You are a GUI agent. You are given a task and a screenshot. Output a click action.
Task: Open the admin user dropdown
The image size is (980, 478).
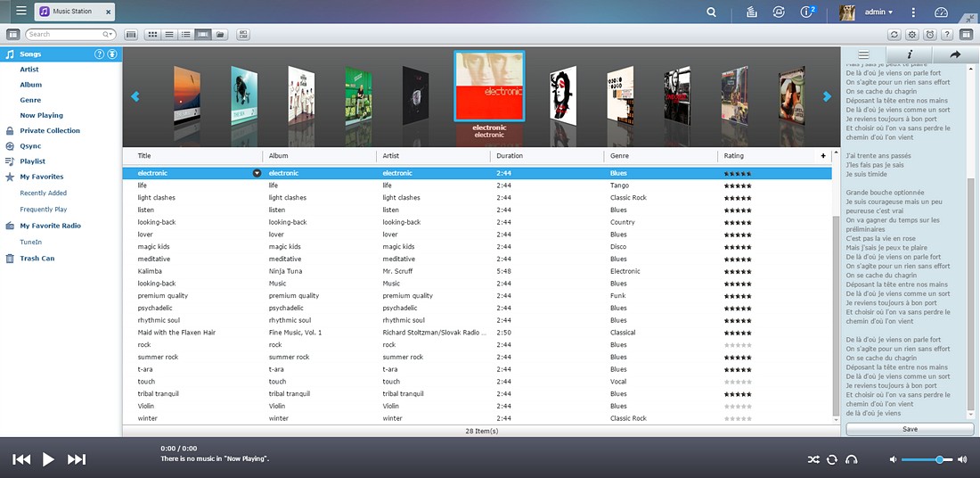pyautogui.click(x=878, y=12)
